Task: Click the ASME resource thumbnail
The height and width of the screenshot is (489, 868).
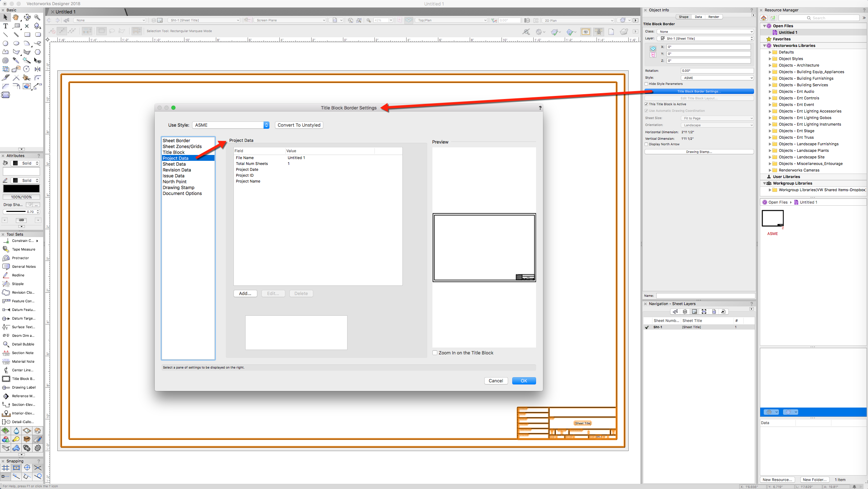Action: coord(772,218)
